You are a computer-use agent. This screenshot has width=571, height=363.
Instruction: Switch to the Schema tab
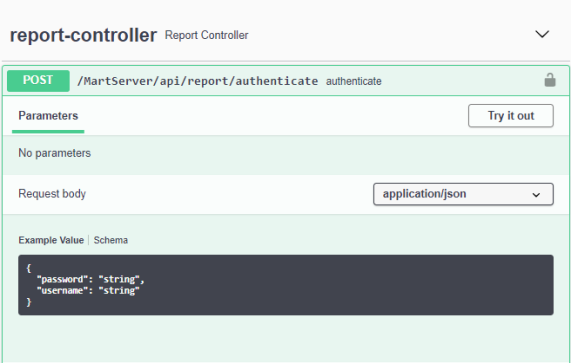[111, 240]
